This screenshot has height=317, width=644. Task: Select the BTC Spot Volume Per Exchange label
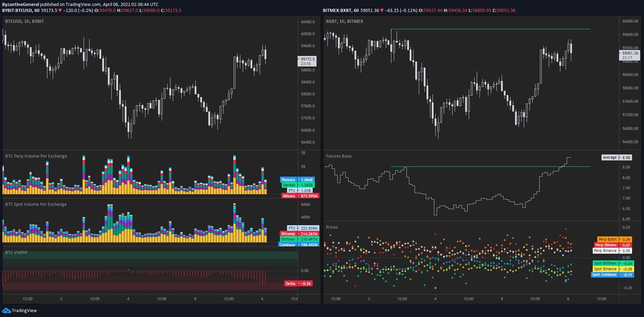[36, 204]
